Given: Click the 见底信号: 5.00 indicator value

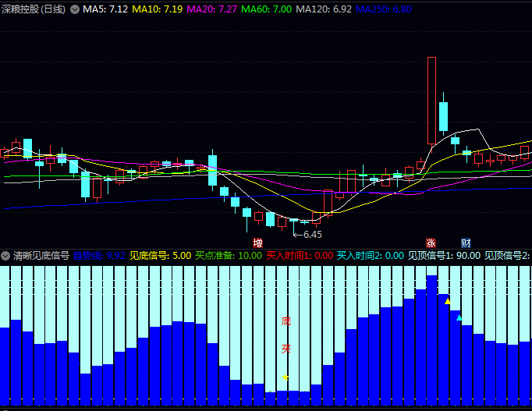Looking at the screenshot, I should coord(160,256).
